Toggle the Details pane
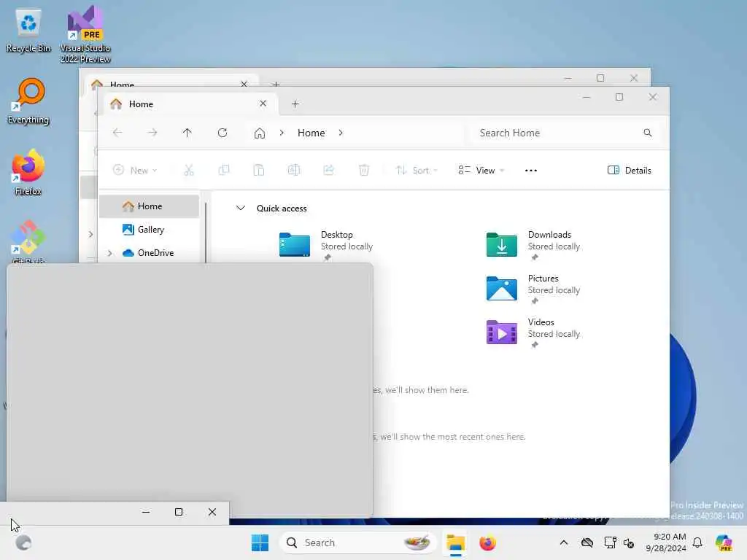 point(629,171)
